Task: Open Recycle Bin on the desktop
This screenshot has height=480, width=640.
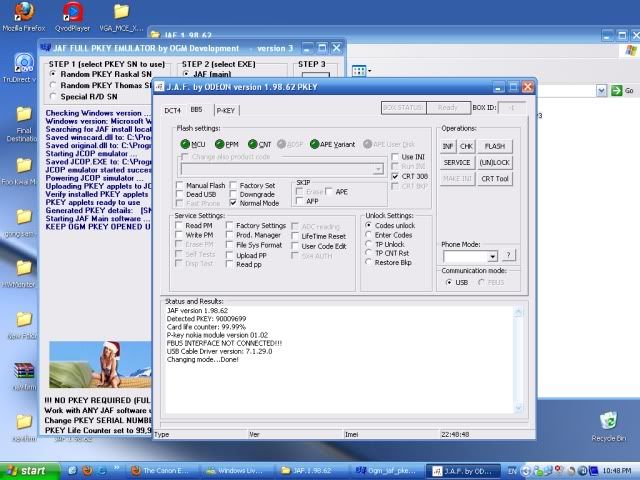Action: [608, 427]
